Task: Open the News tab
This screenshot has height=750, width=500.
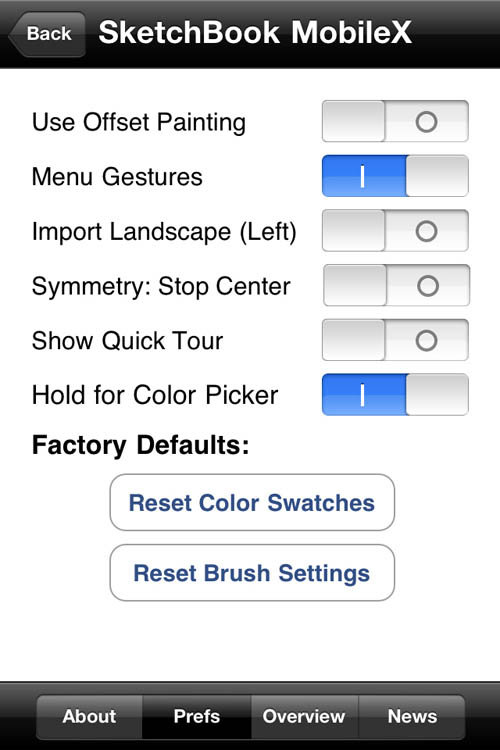Action: (412, 717)
